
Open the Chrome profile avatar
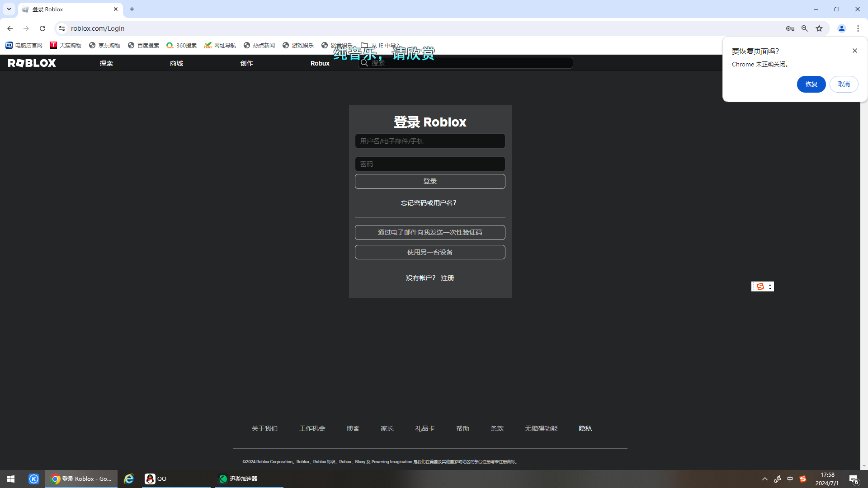coord(842,28)
